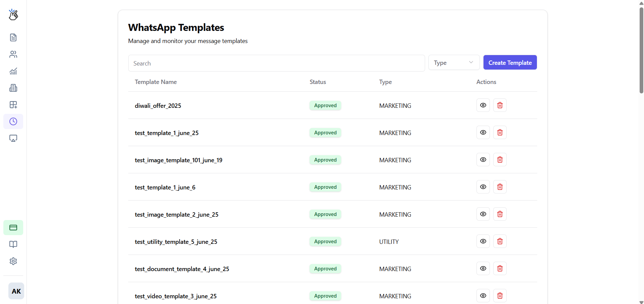Click inside the Search field
The height and width of the screenshot is (304, 644).
pyautogui.click(x=276, y=63)
